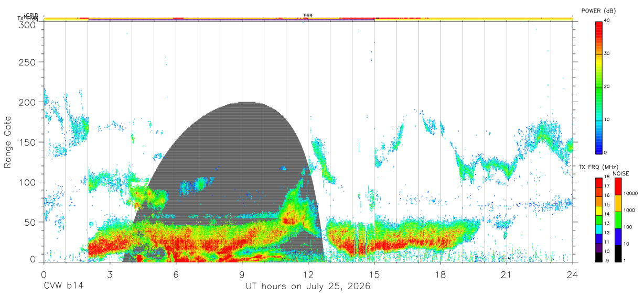Select the black segment of the noise bar

618,253
